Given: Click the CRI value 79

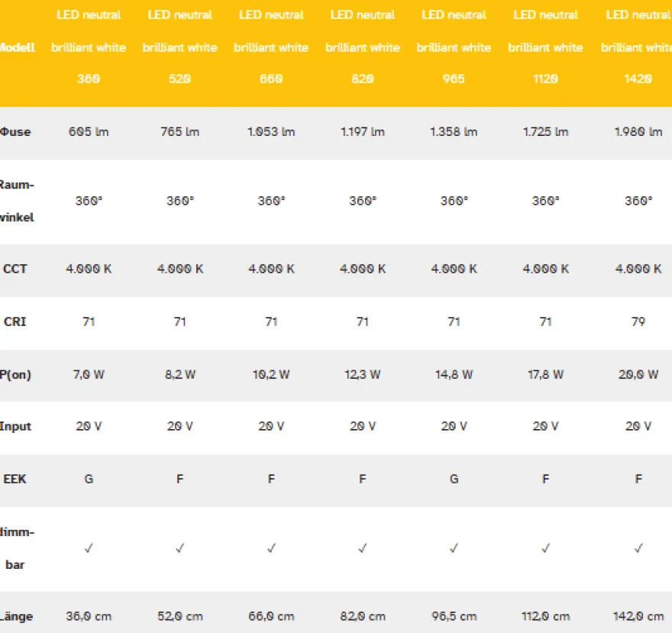Looking at the screenshot, I should pyautogui.click(x=638, y=322).
